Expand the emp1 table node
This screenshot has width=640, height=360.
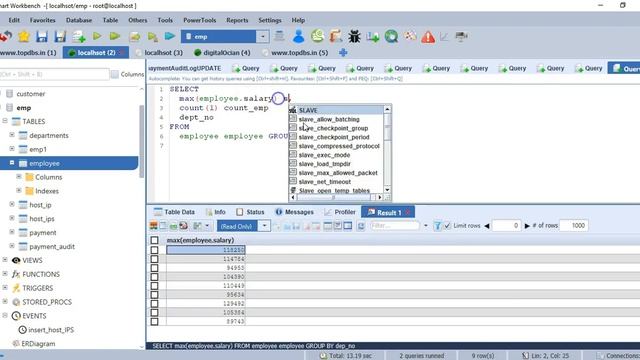(x=12, y=149)
